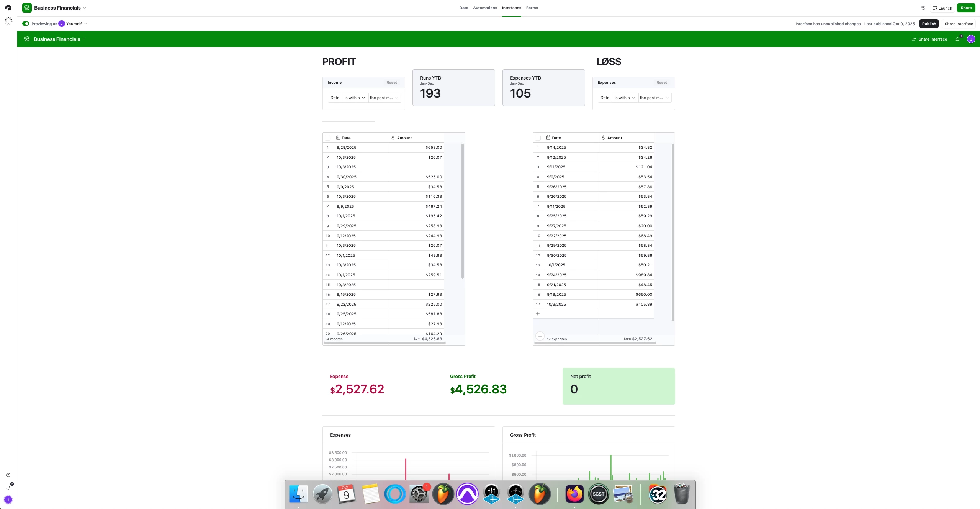Viewport: 980px width, 509px height.
Task: Click income table vertical scrollbar
Action: tap(462, 210)
